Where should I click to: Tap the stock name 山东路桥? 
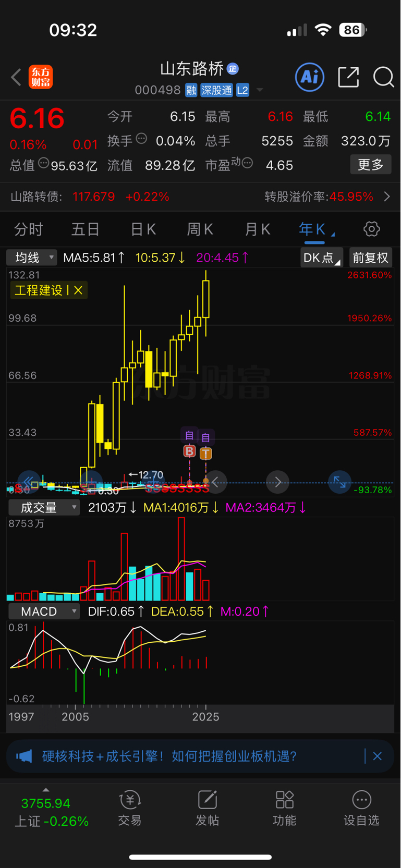192,68
